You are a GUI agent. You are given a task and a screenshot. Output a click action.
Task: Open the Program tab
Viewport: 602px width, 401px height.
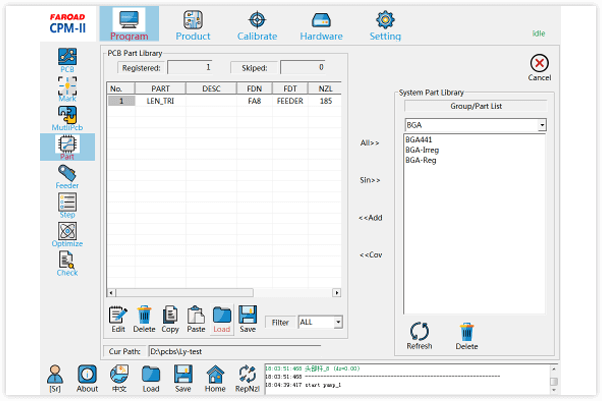(x=129, y=24)
